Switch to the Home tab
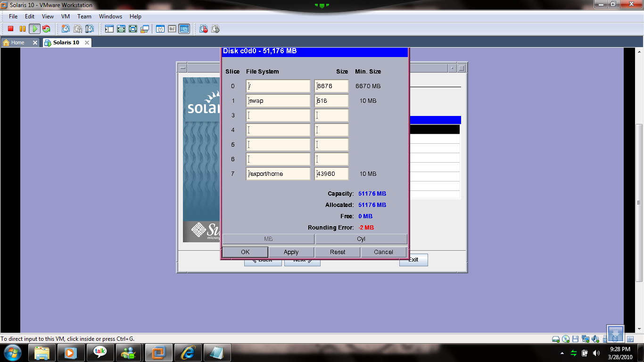This screenshot has width=644, height=362. pos(18,42)
